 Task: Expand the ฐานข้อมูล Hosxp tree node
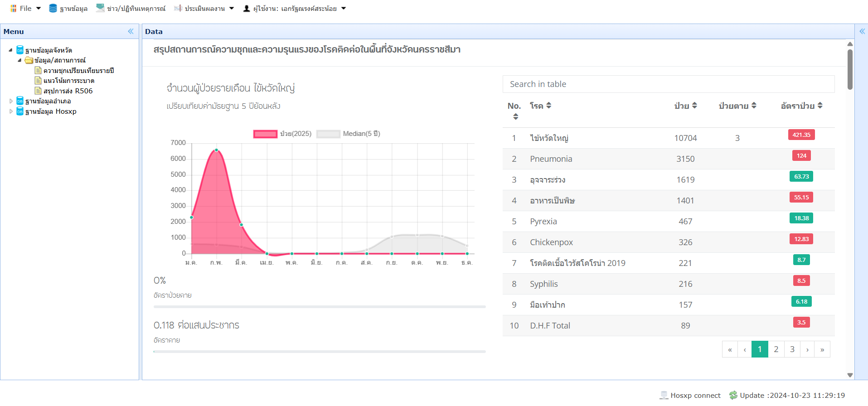coord(11,111)
